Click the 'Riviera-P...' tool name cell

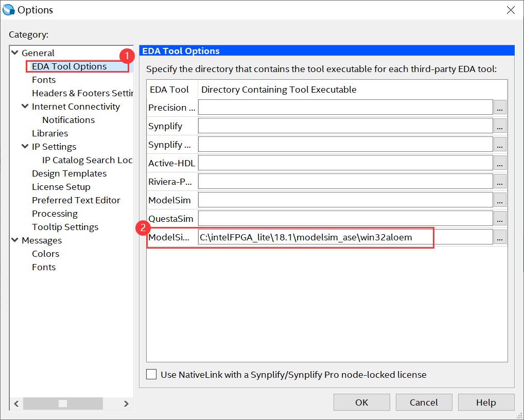pos(172,181)
